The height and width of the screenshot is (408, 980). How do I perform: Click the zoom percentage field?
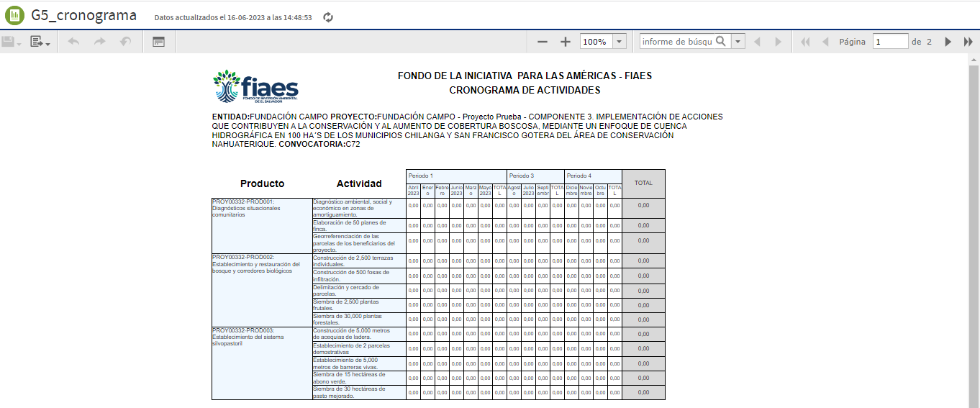coord(596,42)
